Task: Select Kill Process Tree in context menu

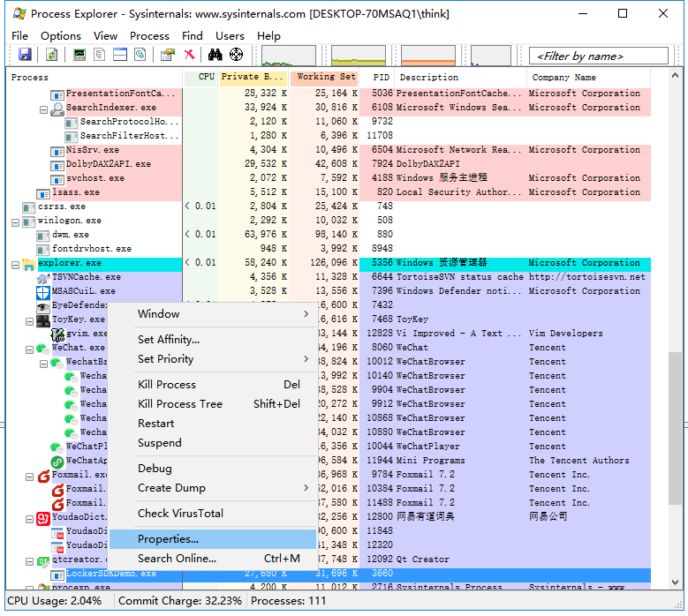Action: pos(213,404)
